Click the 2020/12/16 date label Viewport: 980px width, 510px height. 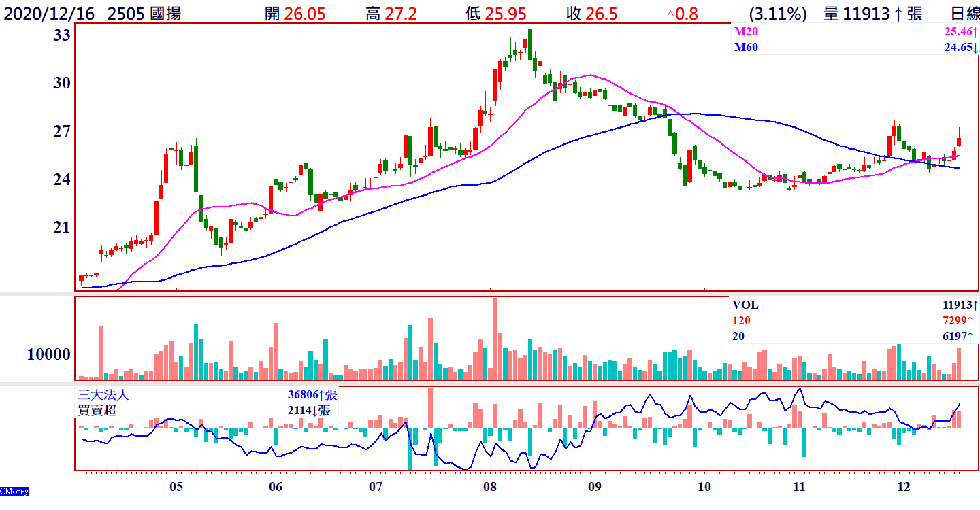pyautogui.click(x=48, y=14)
